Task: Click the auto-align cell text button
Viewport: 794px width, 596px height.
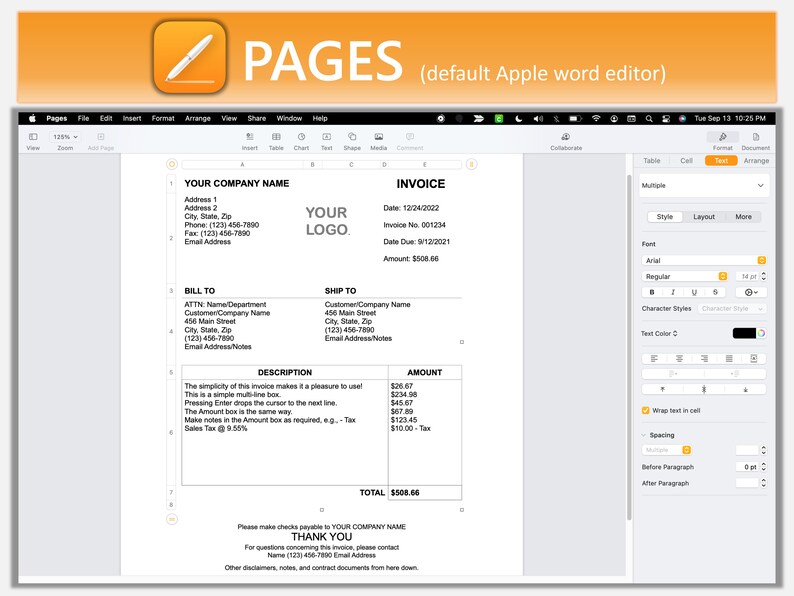Action: 753,359
